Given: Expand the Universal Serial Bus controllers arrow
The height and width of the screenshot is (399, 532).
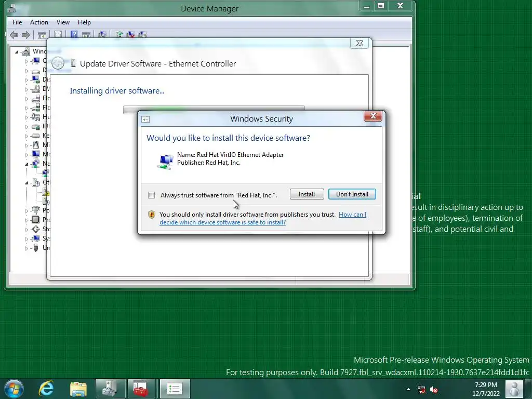Looking at the screenshot, I should click(26, 248).
